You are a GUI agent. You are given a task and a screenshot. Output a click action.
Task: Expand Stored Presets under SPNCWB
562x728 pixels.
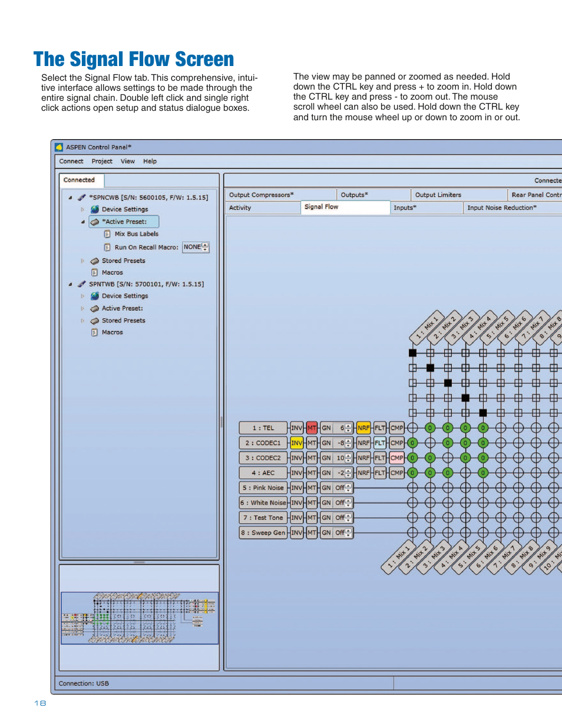(x=82, y=261)
